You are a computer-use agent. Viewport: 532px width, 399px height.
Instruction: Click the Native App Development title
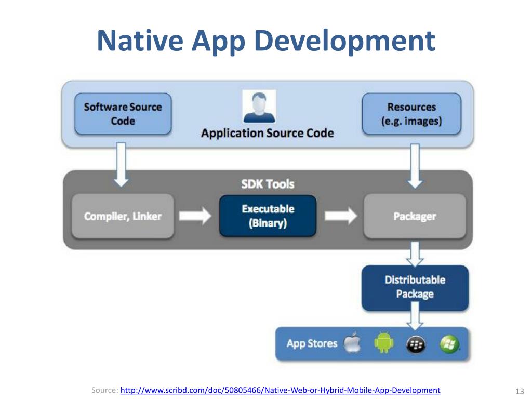tap(266, 41)
